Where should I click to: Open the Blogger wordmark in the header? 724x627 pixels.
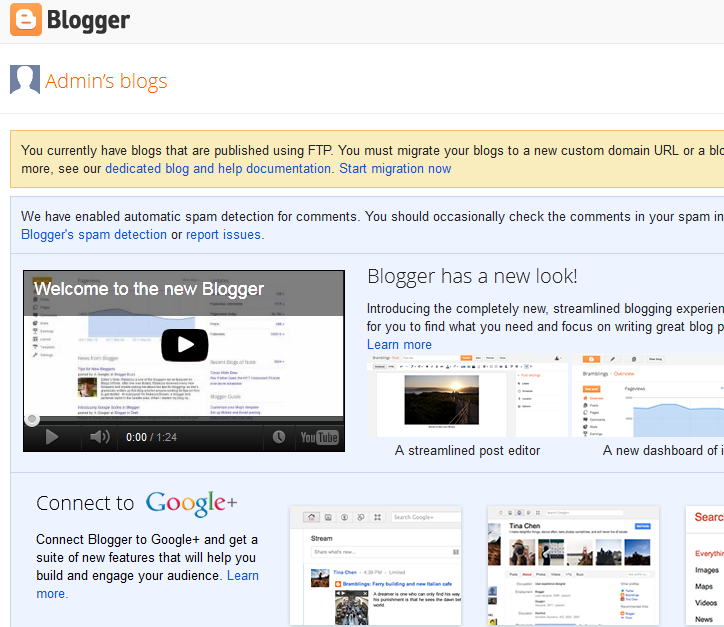coord(88,20)
